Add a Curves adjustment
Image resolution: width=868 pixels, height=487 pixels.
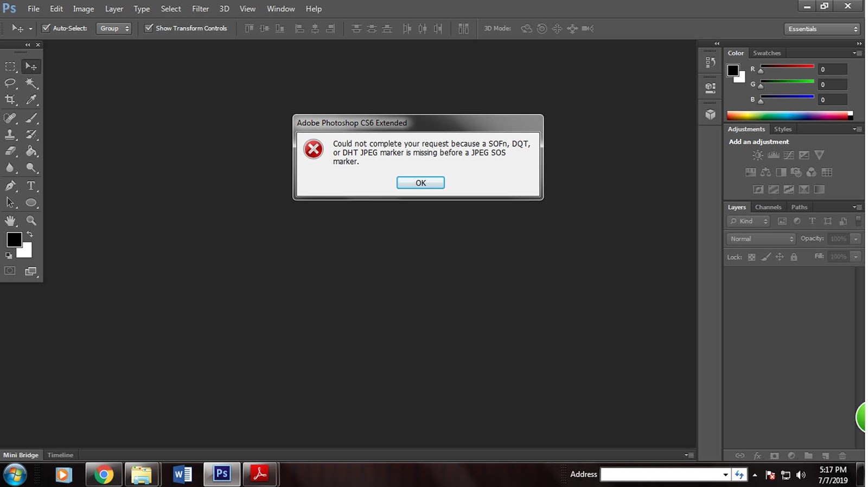(x=789, y=155)
